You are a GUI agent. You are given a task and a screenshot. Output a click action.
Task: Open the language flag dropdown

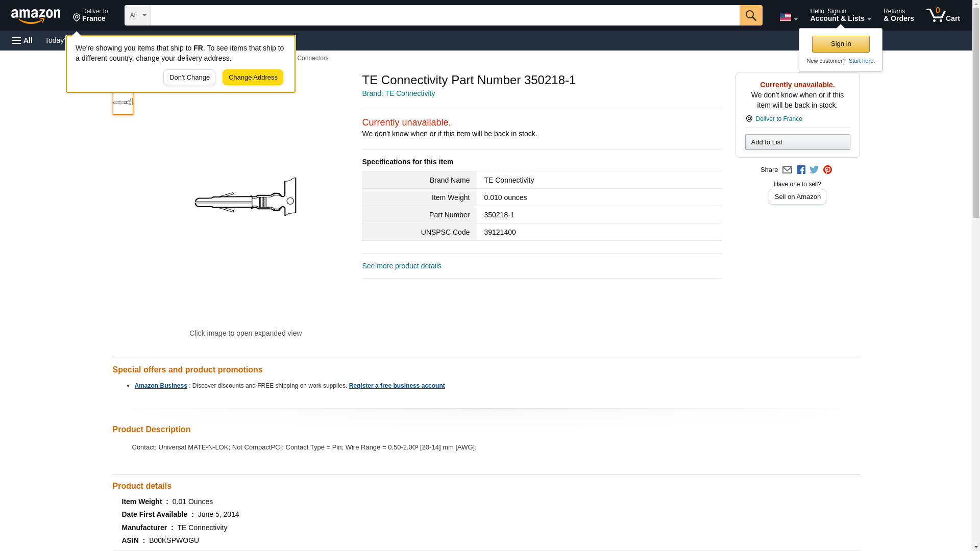pyautogui.click(x=788, y=17)
